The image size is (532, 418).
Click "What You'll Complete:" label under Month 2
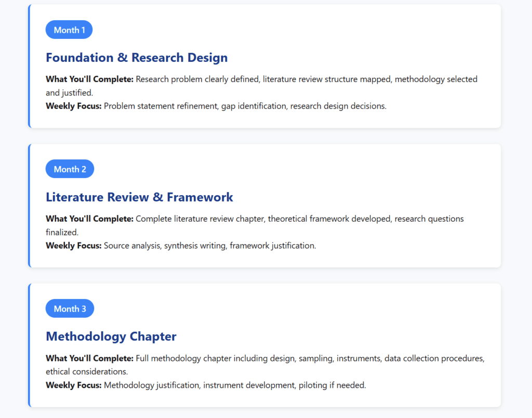point(89,219)
